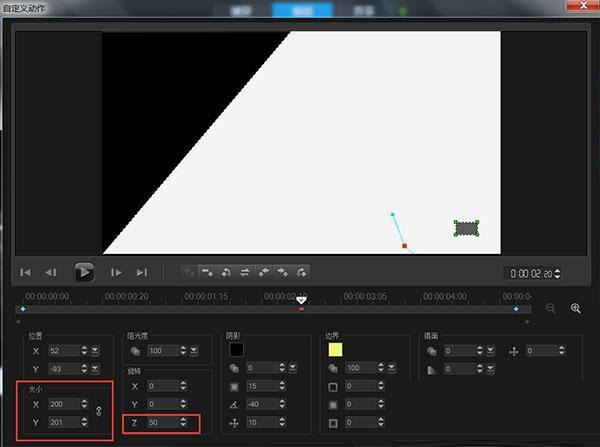Click the timecode field 0:00:02.20
This screenshot has width=600, height=447.
[x=531, y=274]
